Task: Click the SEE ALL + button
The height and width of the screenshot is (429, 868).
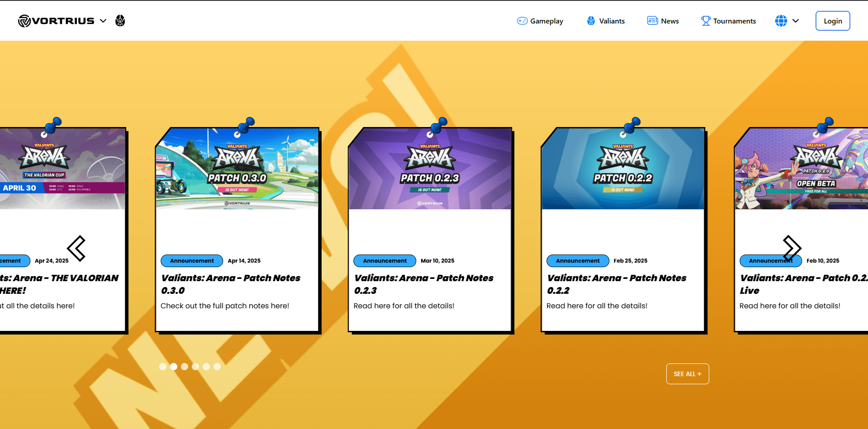Action: click(688, 374)
